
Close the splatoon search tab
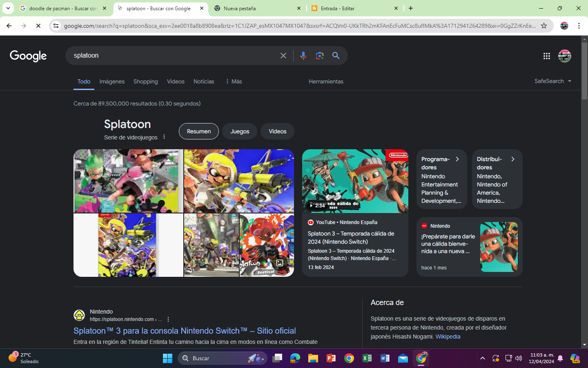click(x=202, y=8)
